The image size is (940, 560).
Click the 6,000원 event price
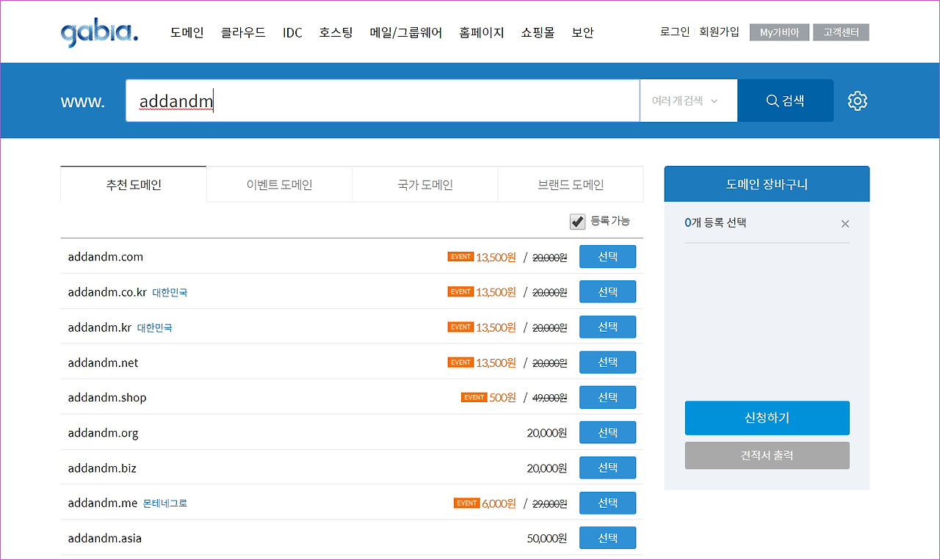coord(499,503)
